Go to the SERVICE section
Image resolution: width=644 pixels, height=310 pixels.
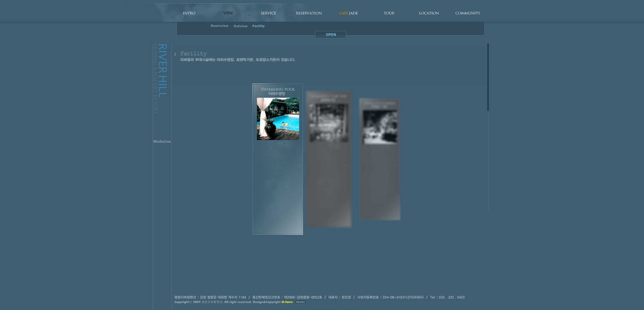[x=268, y=13]
